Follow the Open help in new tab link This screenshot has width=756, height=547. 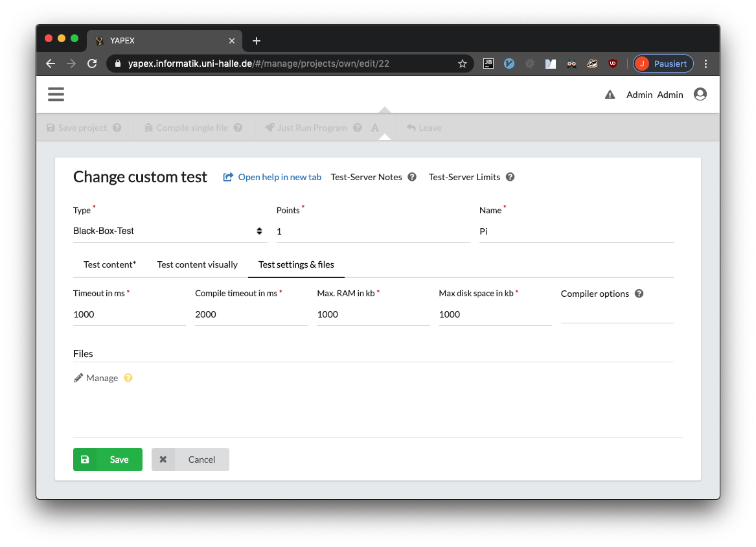pos(273,177)
